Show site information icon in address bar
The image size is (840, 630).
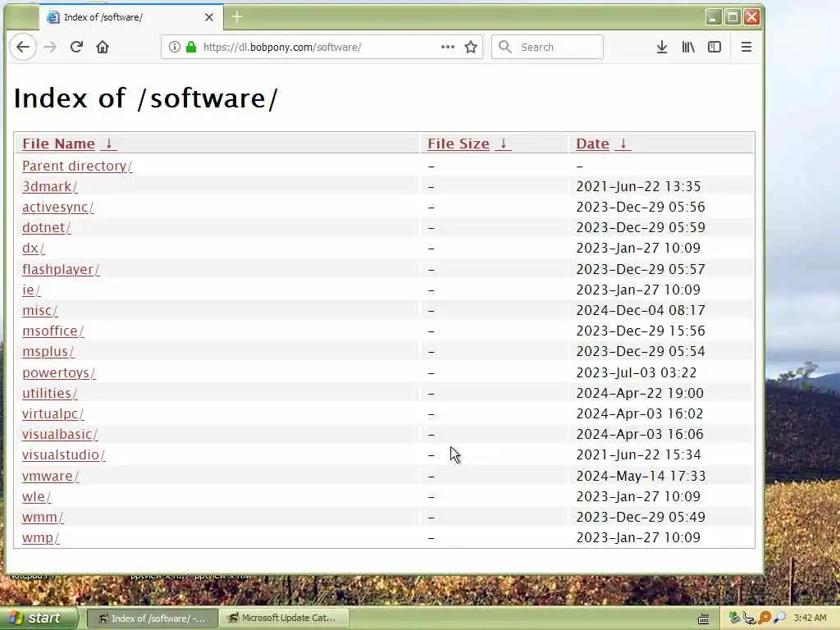(175, 47)
